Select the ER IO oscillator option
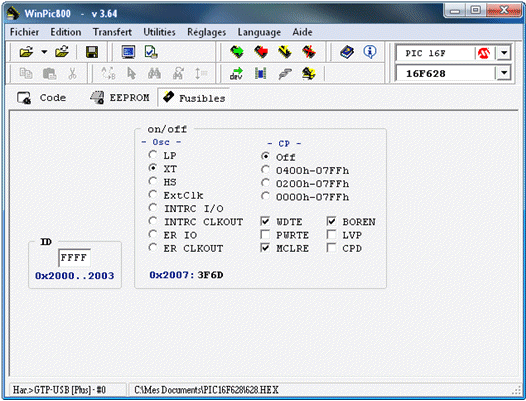This screenshot has height=401, width=526. coord(153,235)
